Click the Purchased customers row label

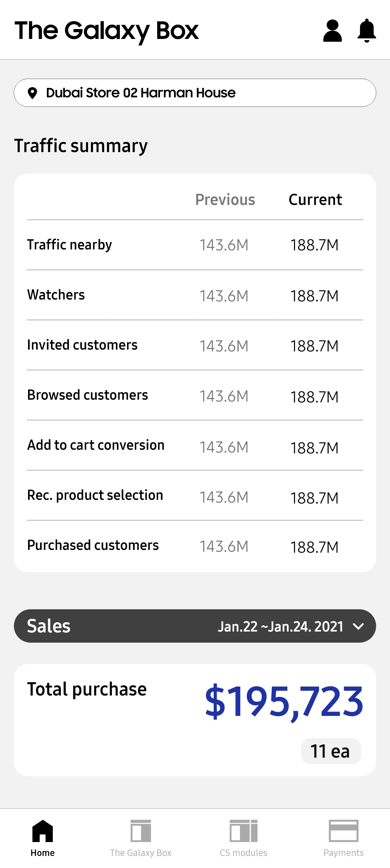[93, 545]
